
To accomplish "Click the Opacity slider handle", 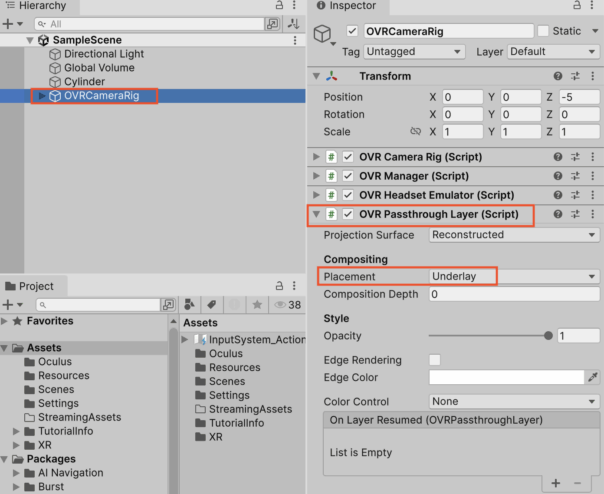I will point(548,336).
